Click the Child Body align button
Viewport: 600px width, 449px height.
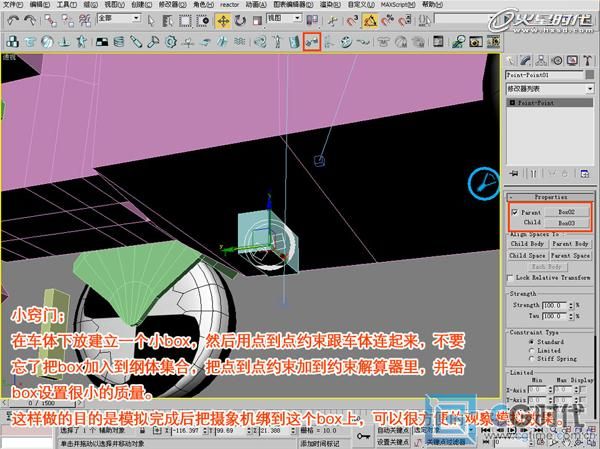pyautogui.click(x=527, y=244)
